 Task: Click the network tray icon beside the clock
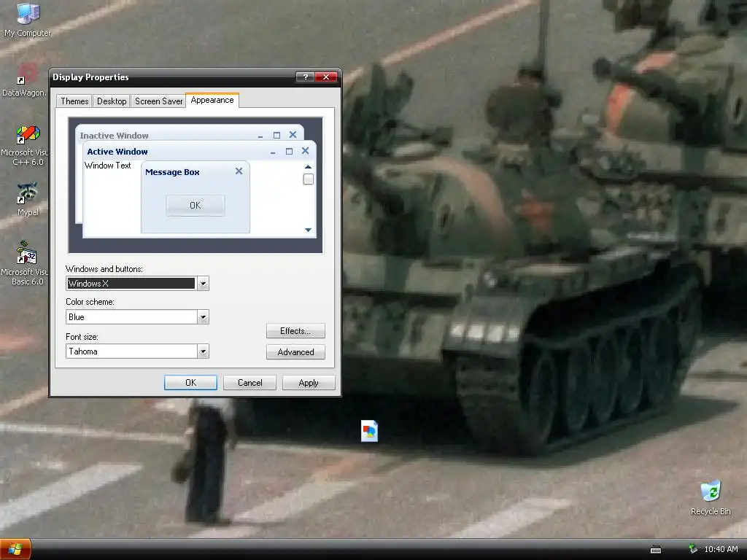pos(693,549)
